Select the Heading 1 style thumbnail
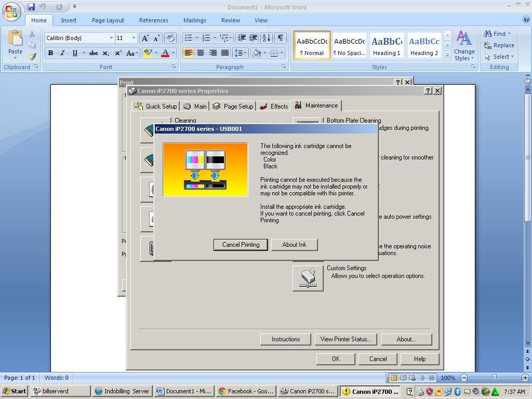Image resolution: width=532 pixels, height=399 pixels. (x=387, y=46)
